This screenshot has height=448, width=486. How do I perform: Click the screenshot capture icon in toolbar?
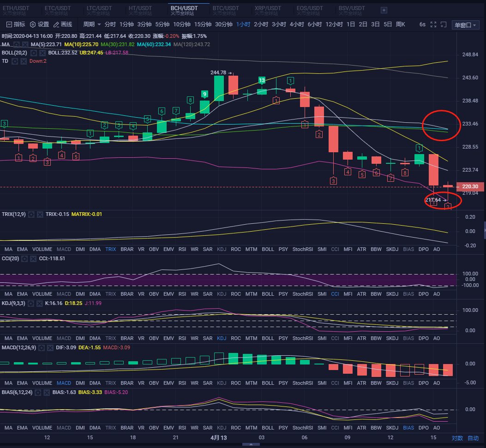444,24
